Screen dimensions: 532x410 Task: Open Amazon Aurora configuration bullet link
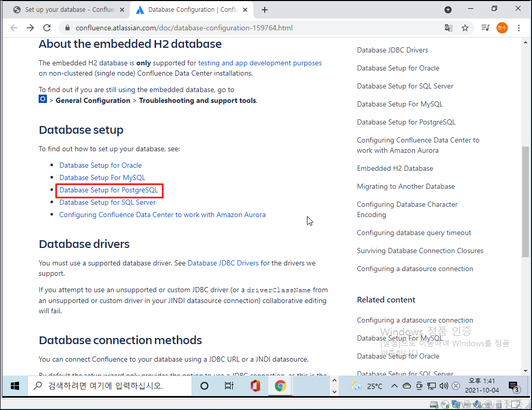pos(162,215)
